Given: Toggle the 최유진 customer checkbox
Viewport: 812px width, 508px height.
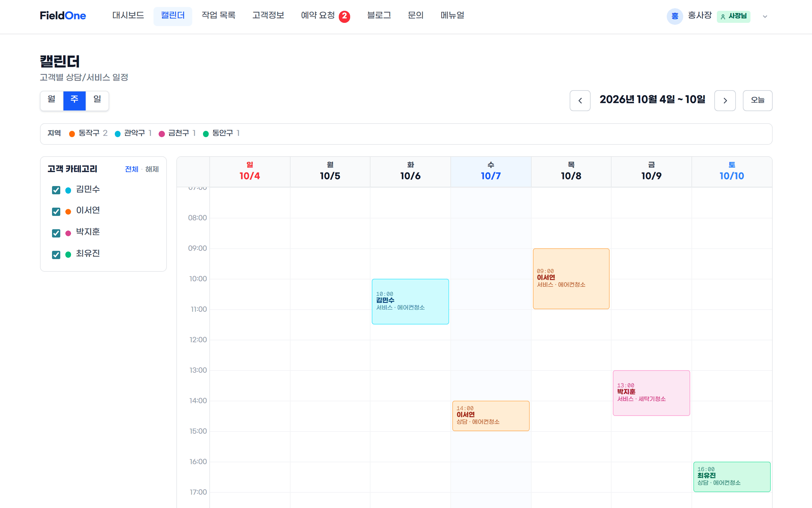Looking at the screenshot, I should click(56, 254).
